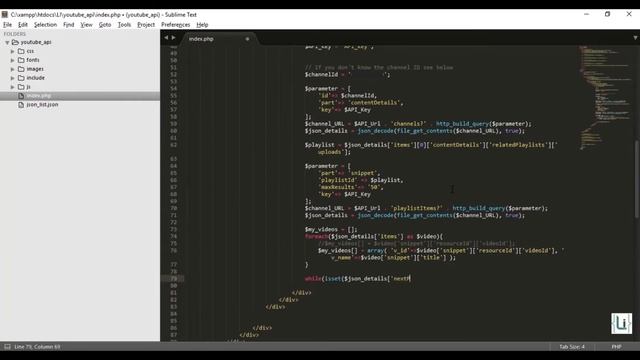Place cursor after 'nextP' on line 79

coord(411,279)
